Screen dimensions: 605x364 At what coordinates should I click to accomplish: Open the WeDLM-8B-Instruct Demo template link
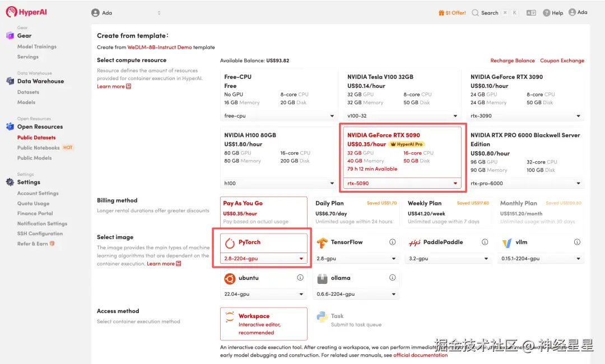tap(160, 47)
